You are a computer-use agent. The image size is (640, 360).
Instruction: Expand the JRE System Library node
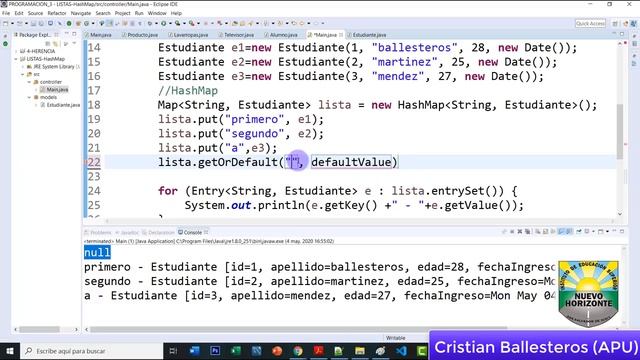pyautogui.click(x=23, y=67)
